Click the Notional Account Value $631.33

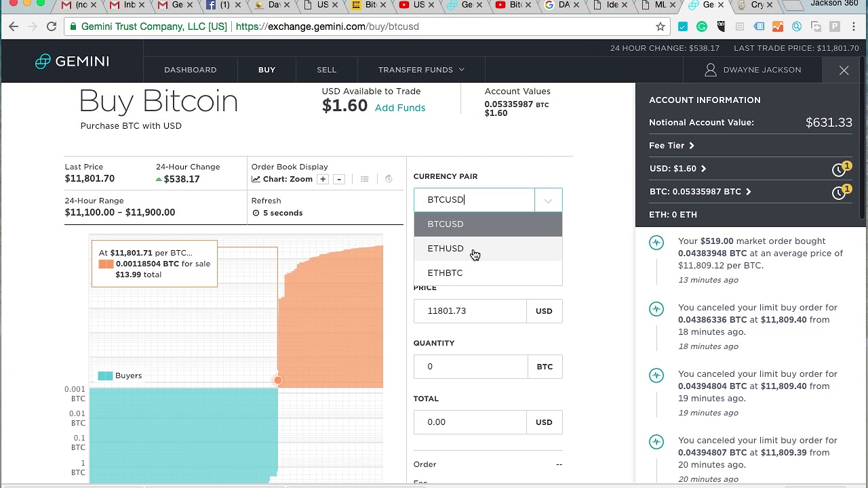[829, 123]
